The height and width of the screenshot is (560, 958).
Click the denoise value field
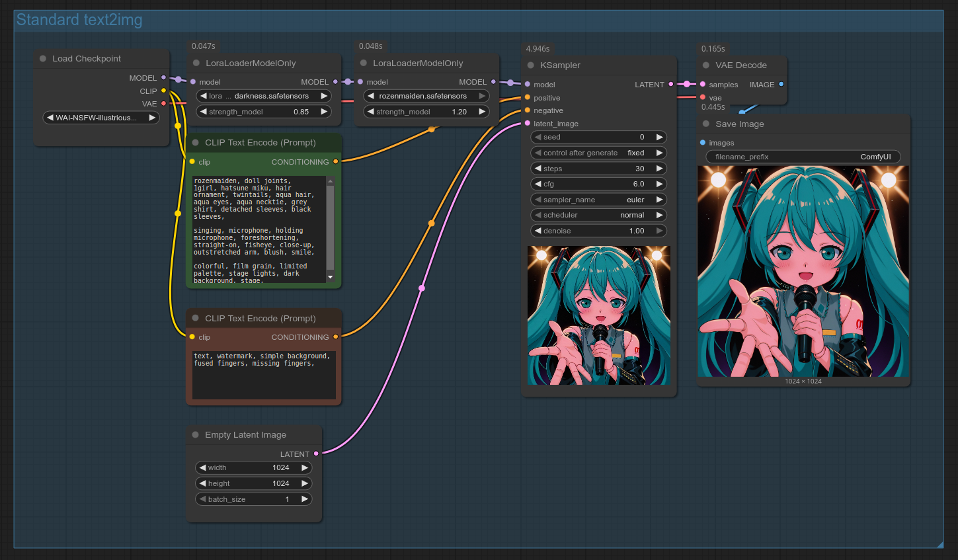[598, 231]
